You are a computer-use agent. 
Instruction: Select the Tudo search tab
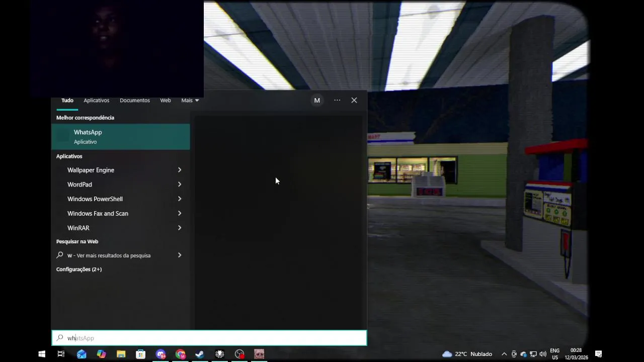(x=67, y=101)
